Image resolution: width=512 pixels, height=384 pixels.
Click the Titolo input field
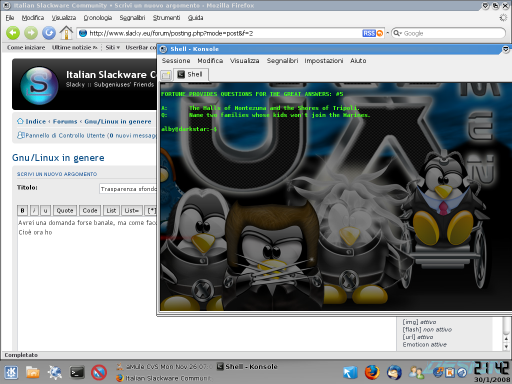coord(128,189)
